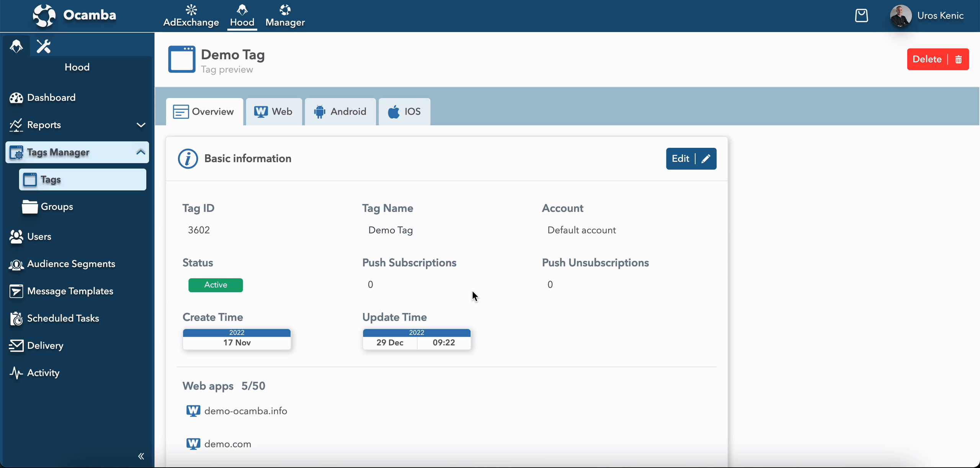This screenshot has height=468, width=980.
Task: Click the Users people icon
Action: click(16, 237)
